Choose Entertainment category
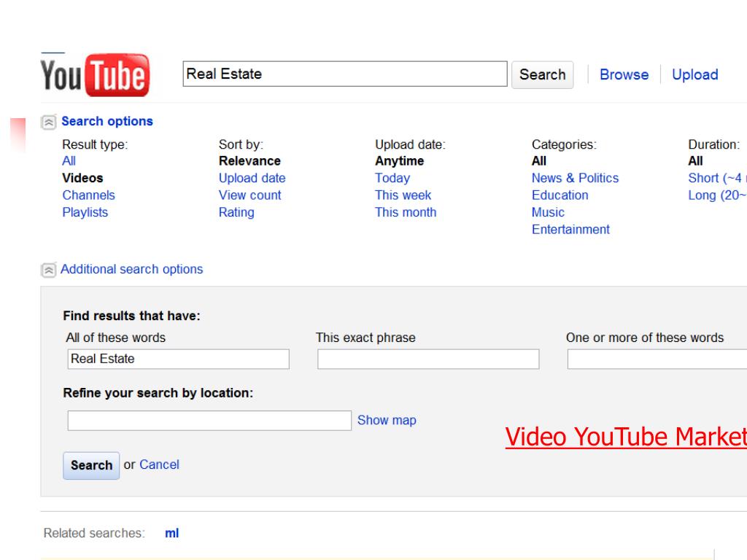Viewport: 747px width, 560px height. point(570,230)
